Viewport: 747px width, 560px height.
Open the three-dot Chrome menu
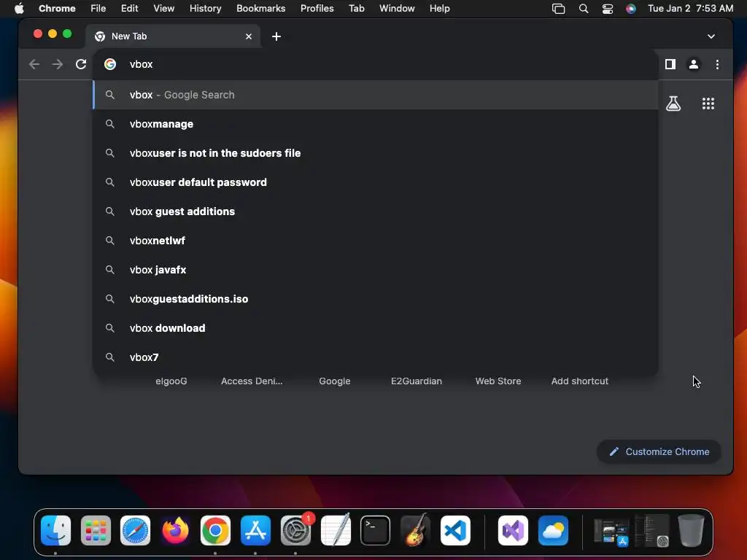point(718,64)
